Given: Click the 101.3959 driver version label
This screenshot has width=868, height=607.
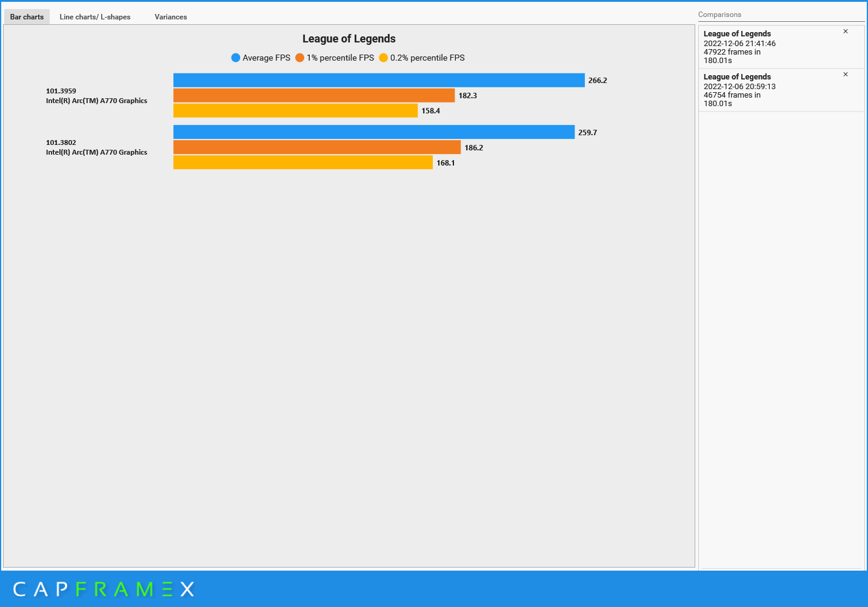Looking at the screenshot, I should coord(61,91).
